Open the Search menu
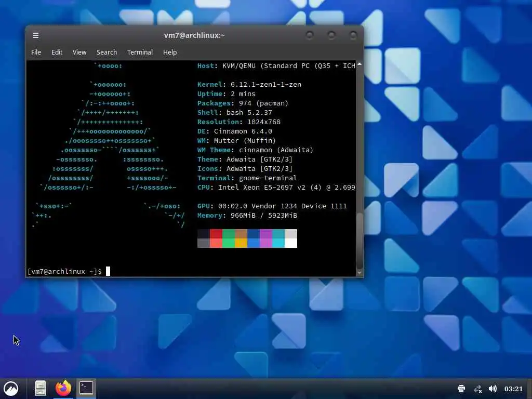 click(x=107, y=52)
